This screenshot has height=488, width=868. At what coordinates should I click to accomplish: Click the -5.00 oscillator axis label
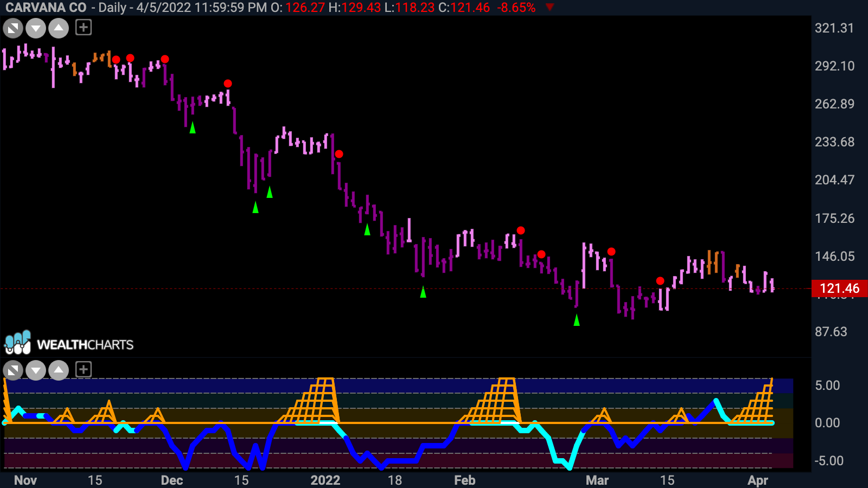click(829, 461)
